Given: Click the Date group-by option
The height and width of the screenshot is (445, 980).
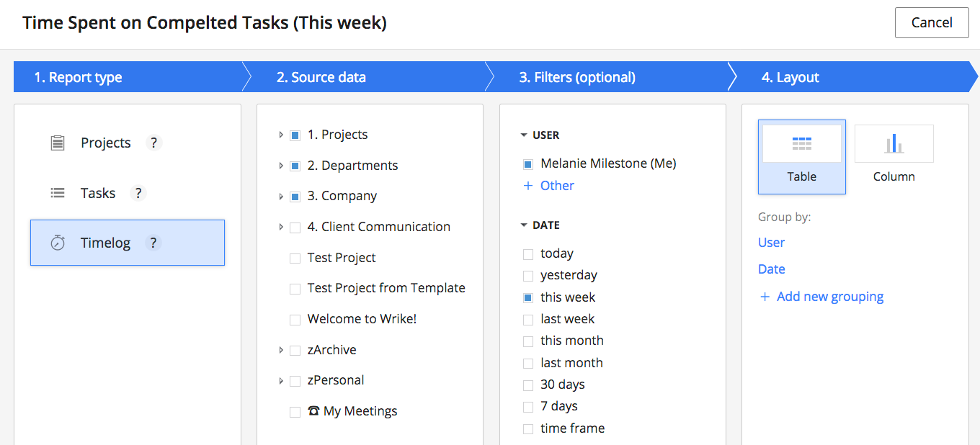Looking at the screenshot, I should (771, 269).
